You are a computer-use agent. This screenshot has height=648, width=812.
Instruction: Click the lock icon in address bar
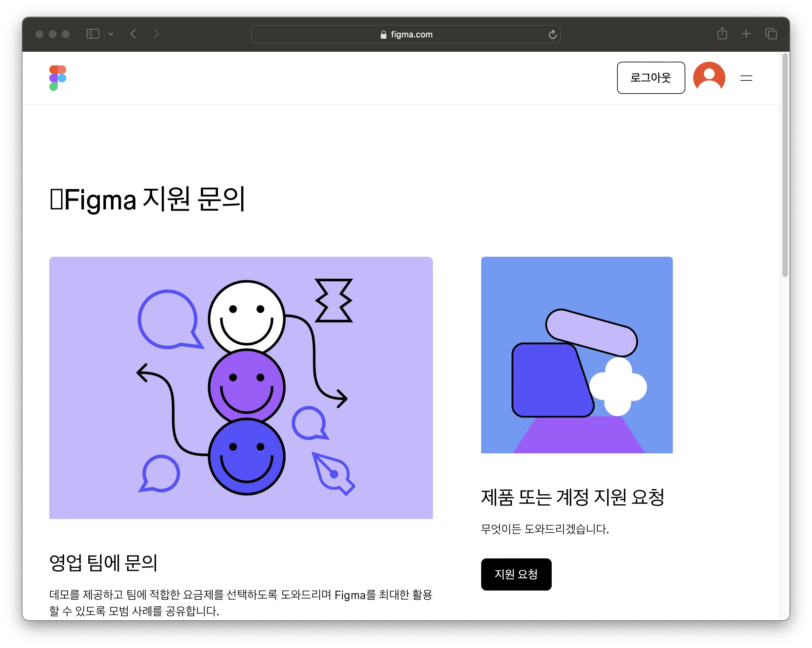(x=383, y=35)
